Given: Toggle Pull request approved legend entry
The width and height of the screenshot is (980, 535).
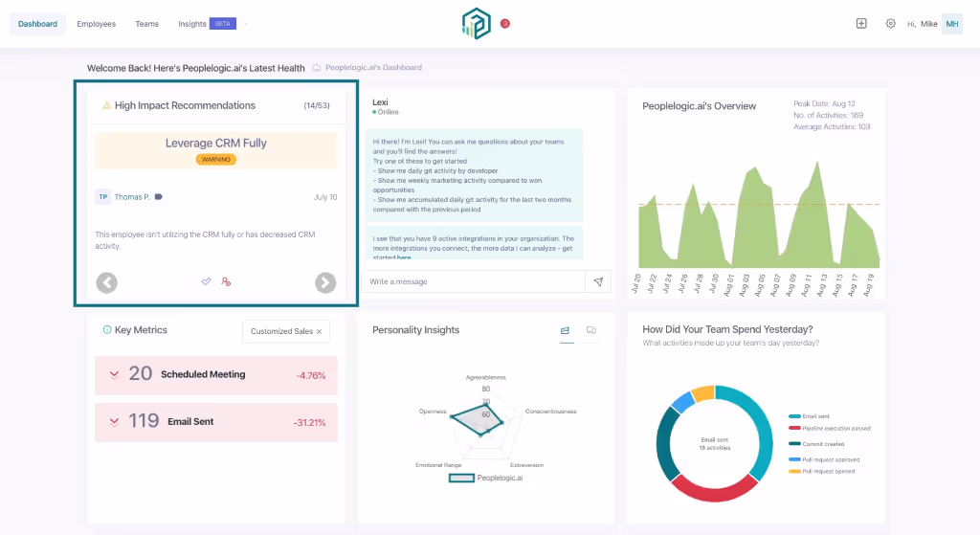Looking at the screenshot, I should pyautogui.click(x=824, y=460).
